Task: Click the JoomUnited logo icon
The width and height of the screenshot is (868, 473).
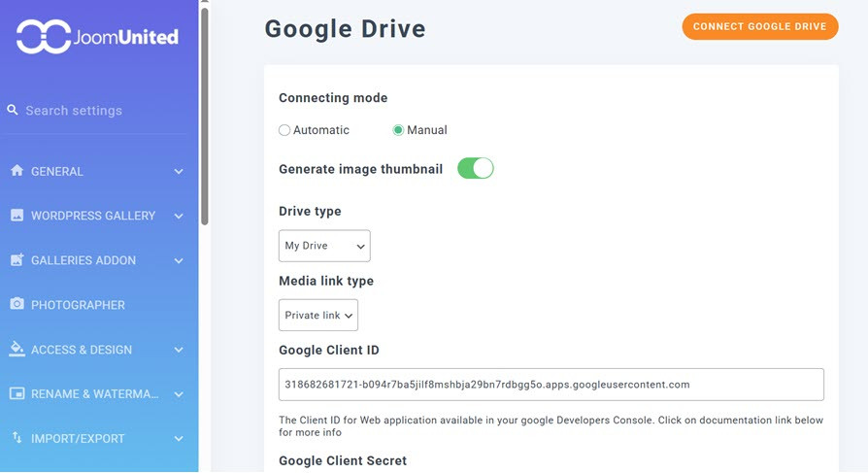Action: (x=44, y=37)
